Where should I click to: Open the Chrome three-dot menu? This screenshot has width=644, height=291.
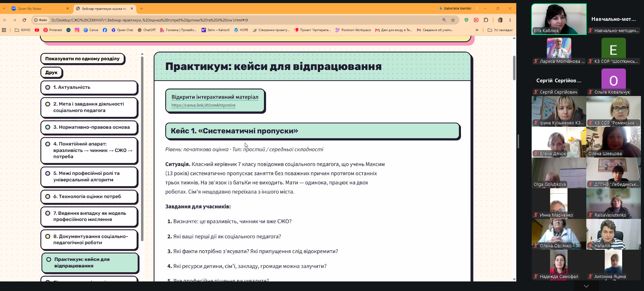510,20
